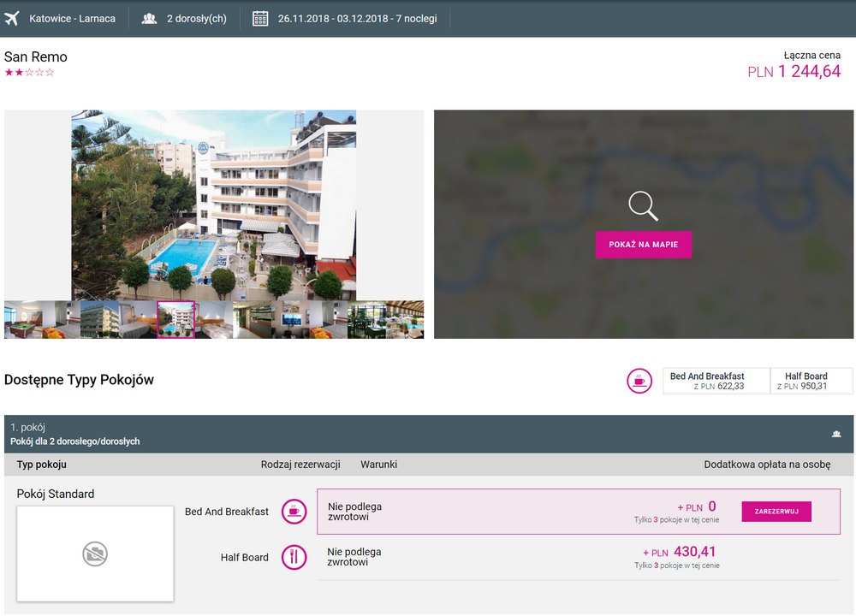
Task: Open the pool table thumbnail photo
Action: 23,320
